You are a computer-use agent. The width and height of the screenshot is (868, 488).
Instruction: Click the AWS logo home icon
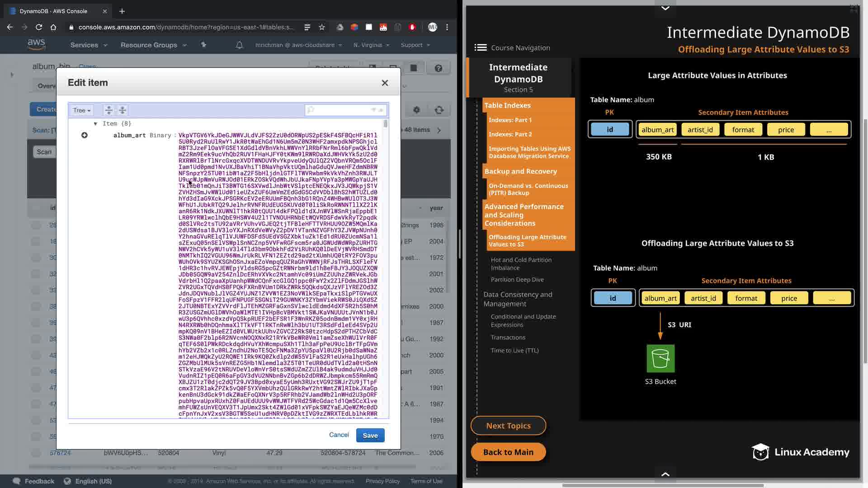point(36,44)
